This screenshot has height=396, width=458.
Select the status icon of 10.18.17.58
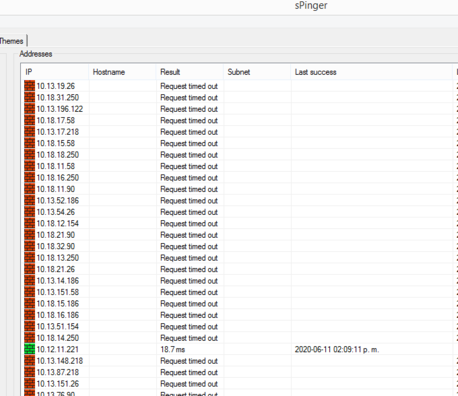(x=29, y=120)
